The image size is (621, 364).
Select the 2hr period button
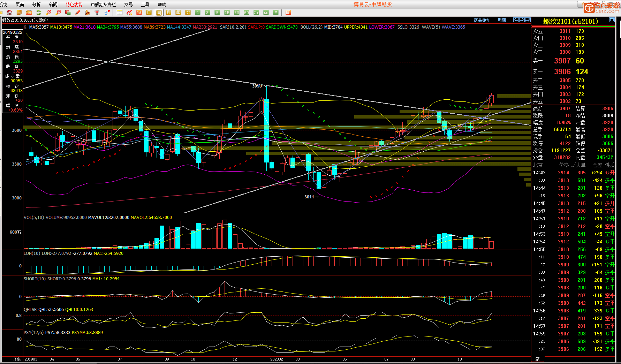pyautogui.click(x=256, y=13)
